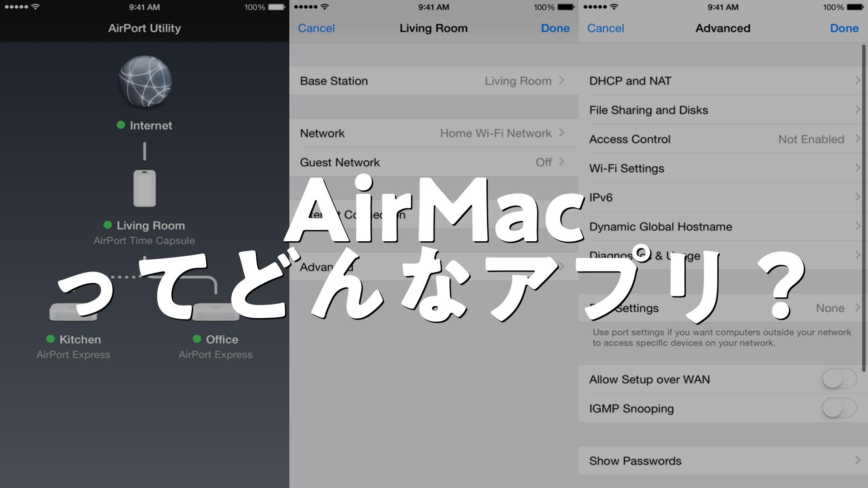Viewport: 868px width, 488px height.
Task: Tap the 9:41 AM clock on left screen
Action: click(144, 7)
